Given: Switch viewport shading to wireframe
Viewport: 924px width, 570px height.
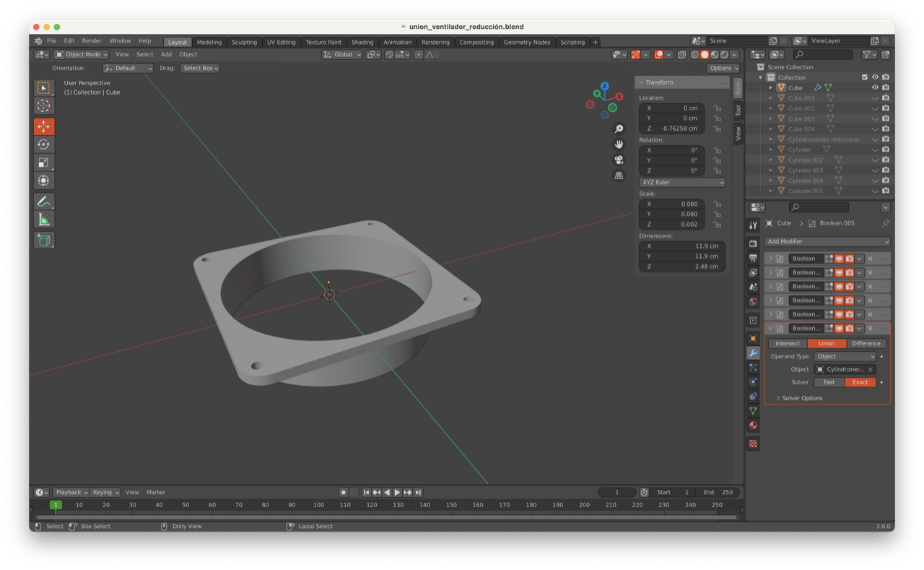Looking at the screenshot, I should [694, 55].
